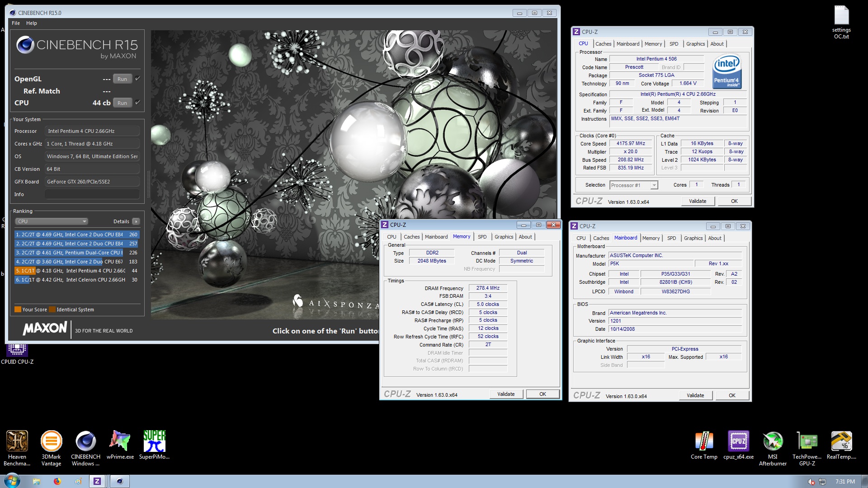Click the GeForce GTX 260 GFX Board field
868x488 pixels.
92,182
